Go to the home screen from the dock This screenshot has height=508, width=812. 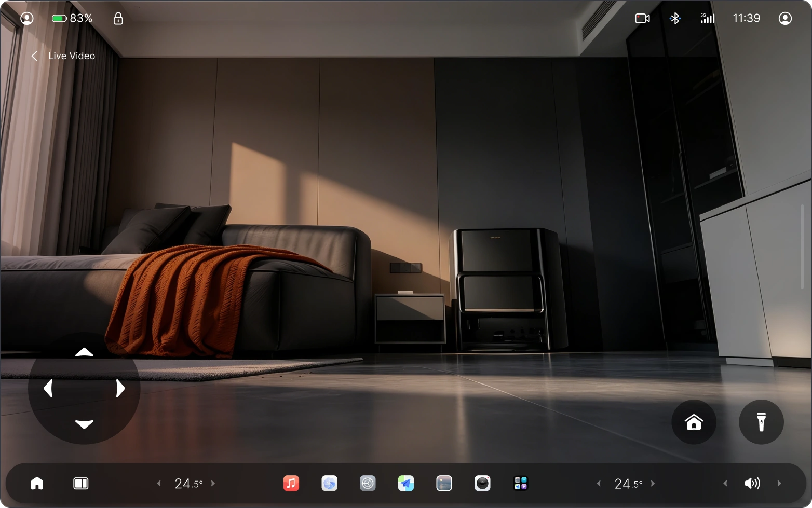[x=37, y=484]
